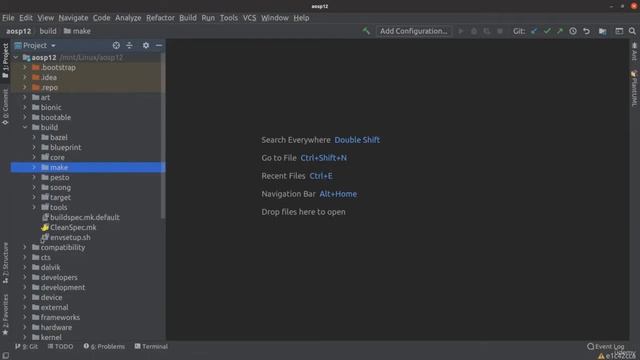Screen dimensions: 640x360
Task: Open the Analyze menu
Action: click(128, 18)
